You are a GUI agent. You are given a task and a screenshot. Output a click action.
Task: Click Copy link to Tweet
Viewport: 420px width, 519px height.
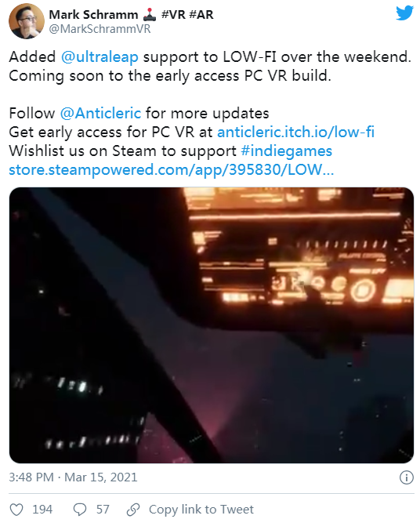201,509
